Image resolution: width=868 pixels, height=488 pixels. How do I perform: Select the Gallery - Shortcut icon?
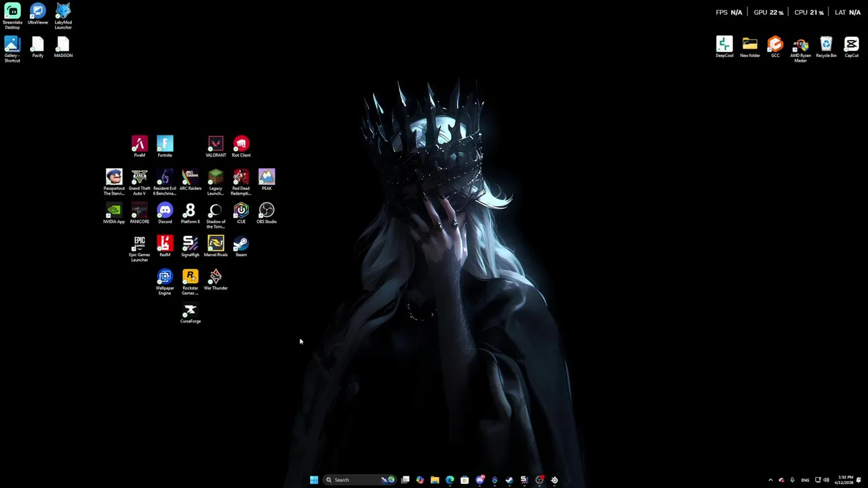[x=12, y=49]
